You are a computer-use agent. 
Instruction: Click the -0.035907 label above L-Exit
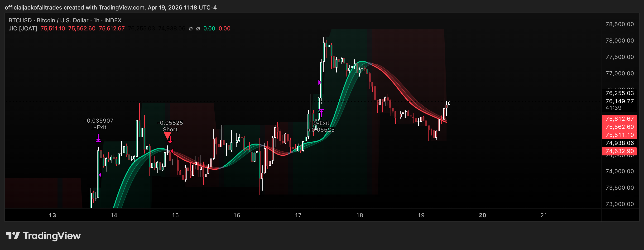coord(99,121)
